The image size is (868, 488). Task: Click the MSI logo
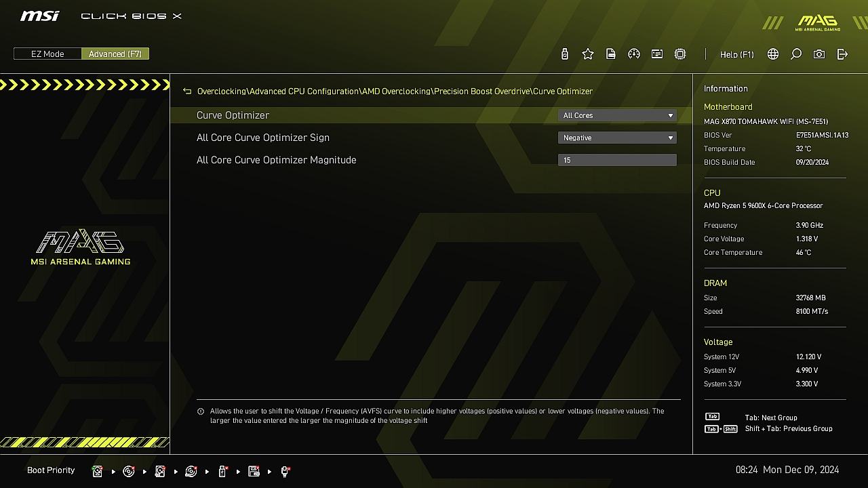tap(40, 16)
